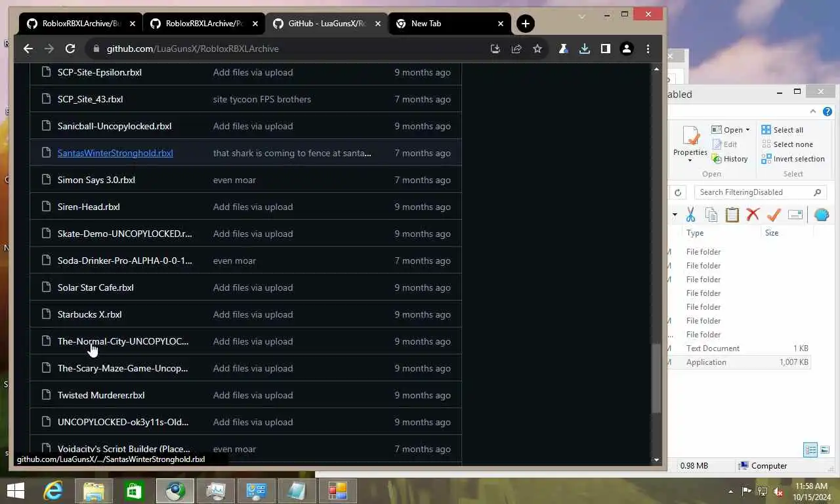Open the browser share icon
Image resolution: width=840 pixels, height=504 pixels.
[516, 49]
